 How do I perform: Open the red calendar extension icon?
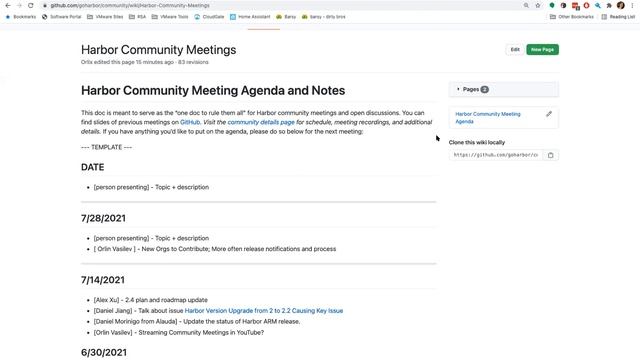click(x=575, y=5)
